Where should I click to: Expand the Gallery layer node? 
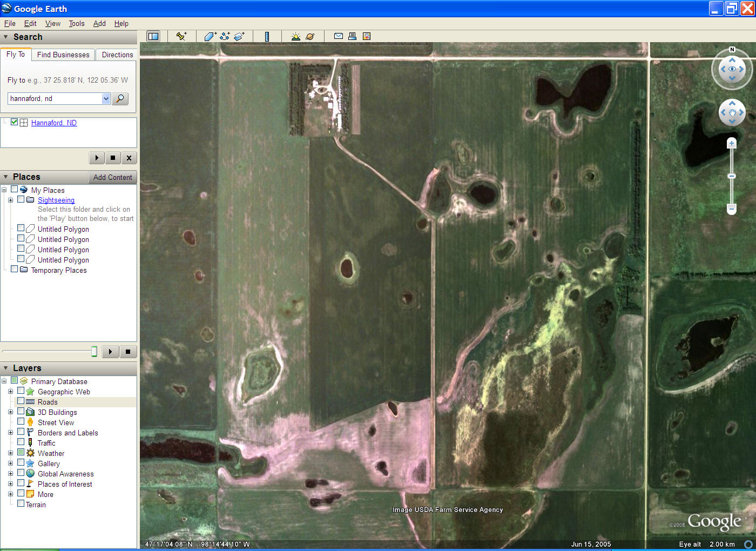click(x=10, y=463)
